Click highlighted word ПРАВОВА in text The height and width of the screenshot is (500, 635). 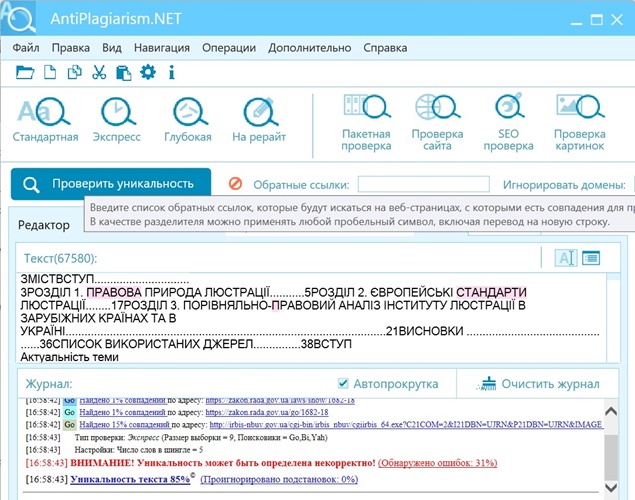pos(114,292)
